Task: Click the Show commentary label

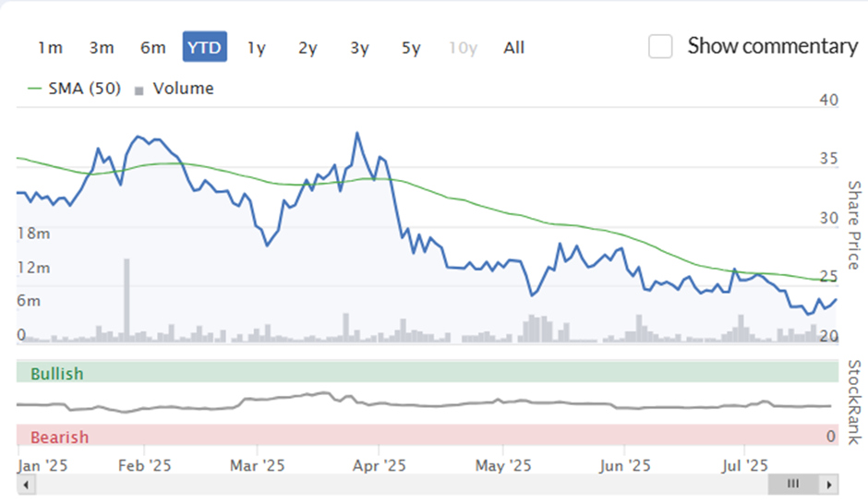Action: pyautogui.click(x=773, y=46)
